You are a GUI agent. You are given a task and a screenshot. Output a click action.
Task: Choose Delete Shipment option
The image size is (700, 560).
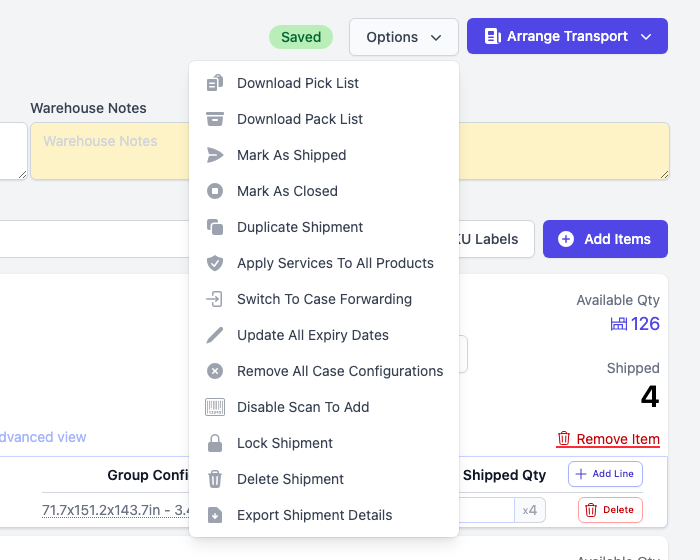click(x=324, y=479)
